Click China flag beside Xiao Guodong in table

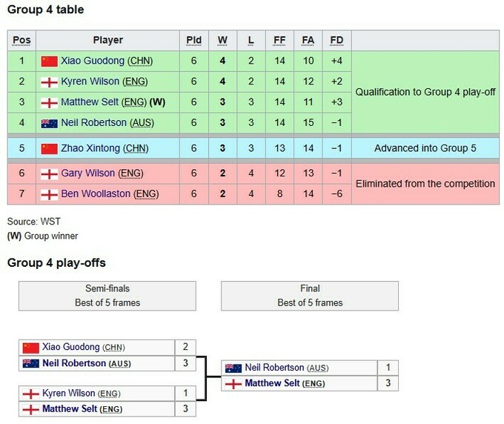pyautogui.click(x=49, y=61)
